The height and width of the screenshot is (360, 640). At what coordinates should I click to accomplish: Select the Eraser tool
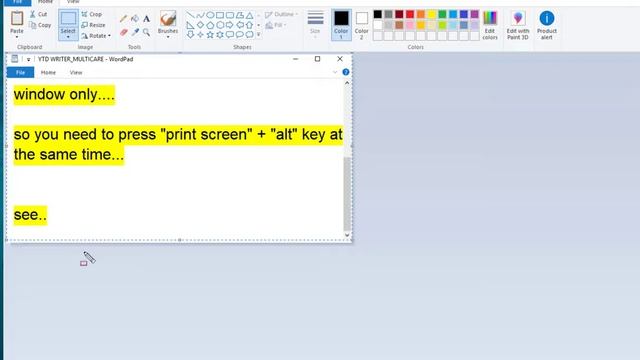click(x=123, y=32)
